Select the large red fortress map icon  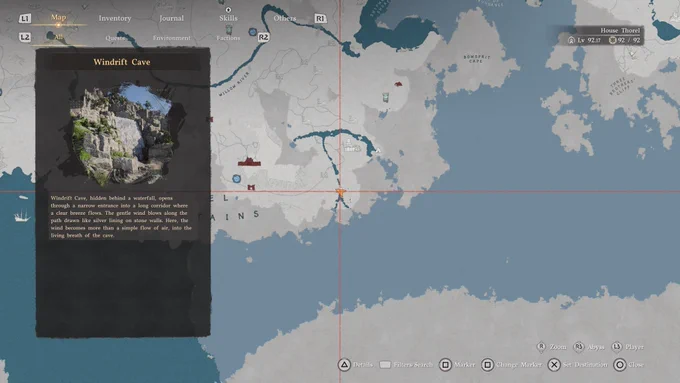point(249,162)
